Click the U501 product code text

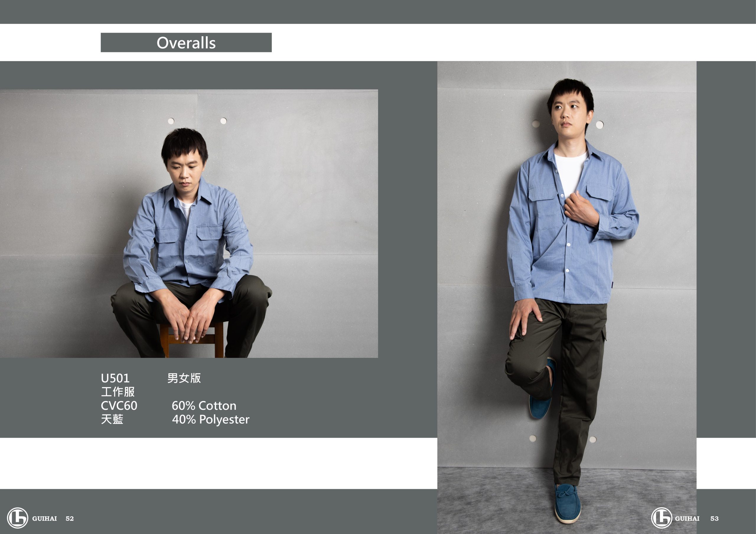pyautogui.click(x=115, y=378)
